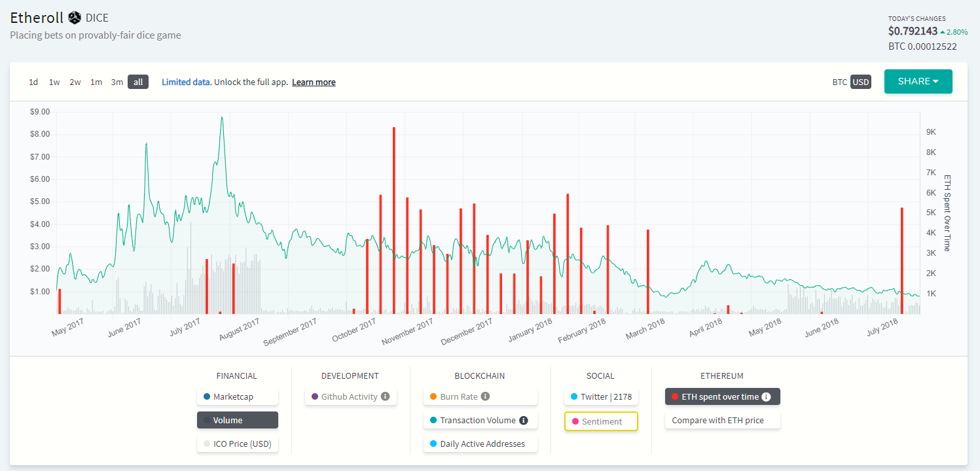Click the DICE ticker label

(97, 18)
